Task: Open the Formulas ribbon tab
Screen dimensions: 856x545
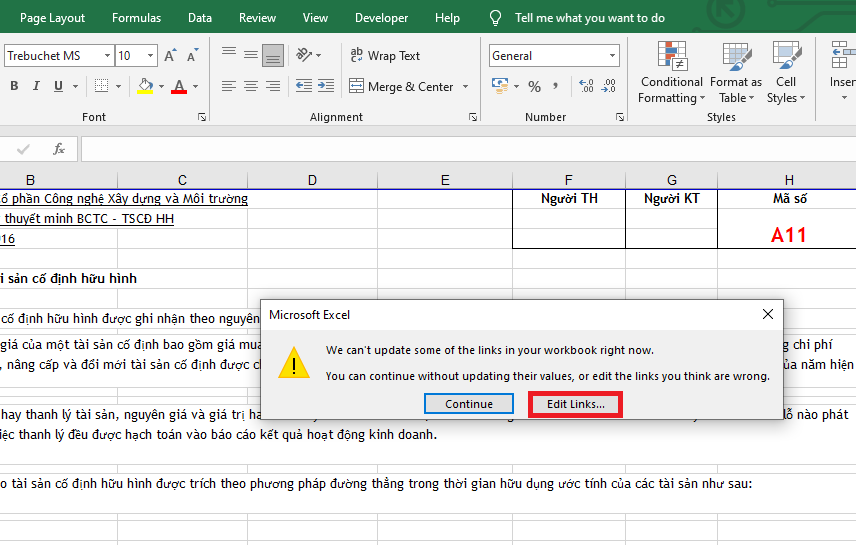Action: click(136, 18)
